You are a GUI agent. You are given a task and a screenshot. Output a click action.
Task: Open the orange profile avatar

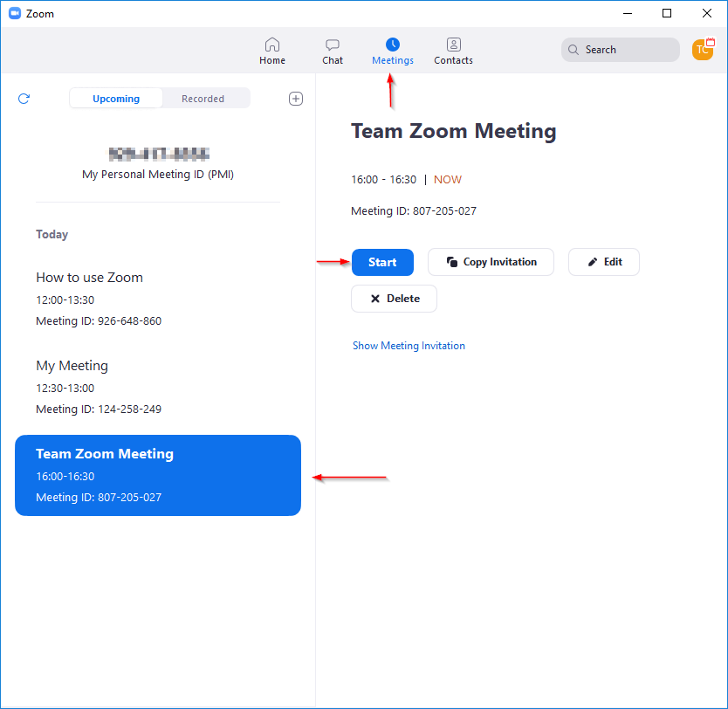(703, 50)
